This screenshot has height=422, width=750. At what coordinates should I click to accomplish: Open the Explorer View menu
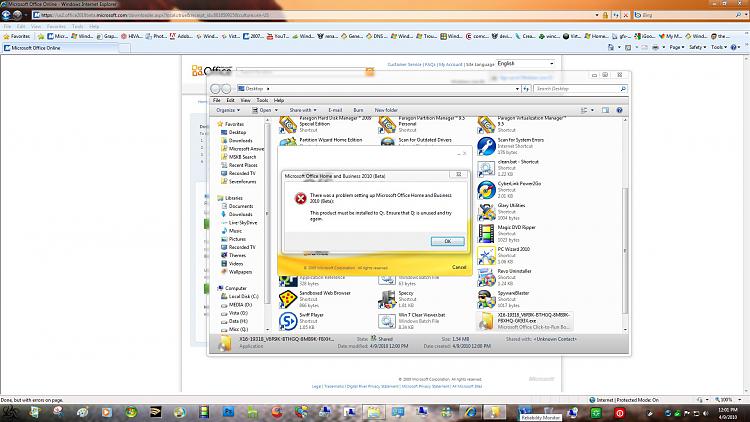click(x=245, y=100)
